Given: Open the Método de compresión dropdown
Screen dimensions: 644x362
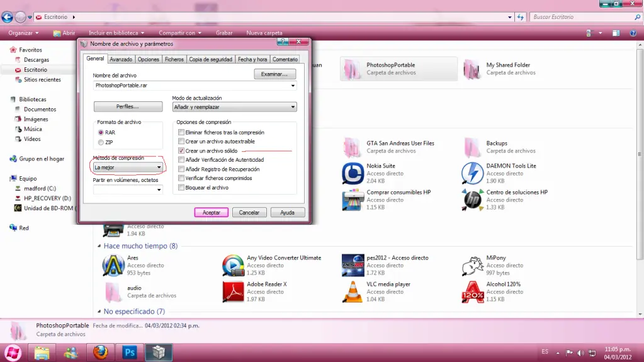Looking at the screenshot, I should [x=159, y=167].
